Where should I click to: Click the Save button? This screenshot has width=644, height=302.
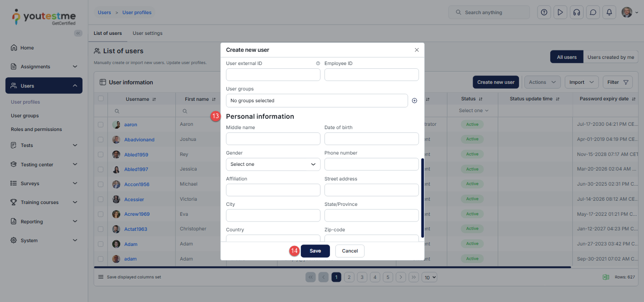[315, 251]
